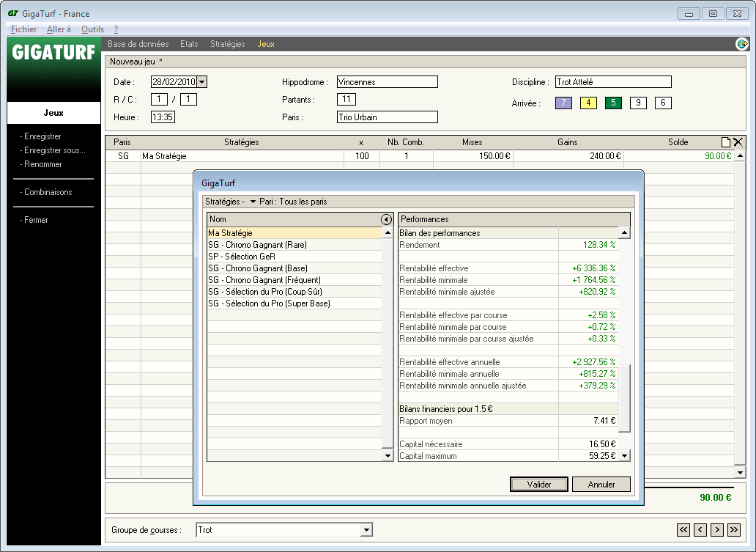Click the multiplier cell showing 100

pos(362,156)
